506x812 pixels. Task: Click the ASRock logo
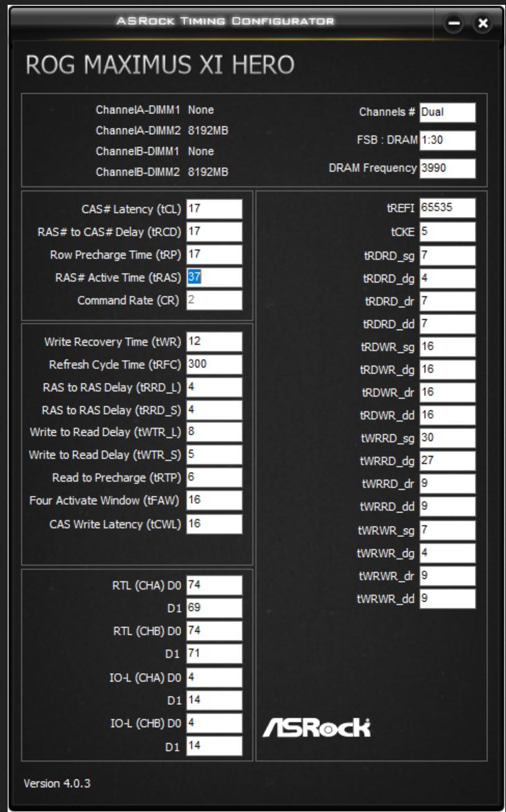click(x=317, y=727)
